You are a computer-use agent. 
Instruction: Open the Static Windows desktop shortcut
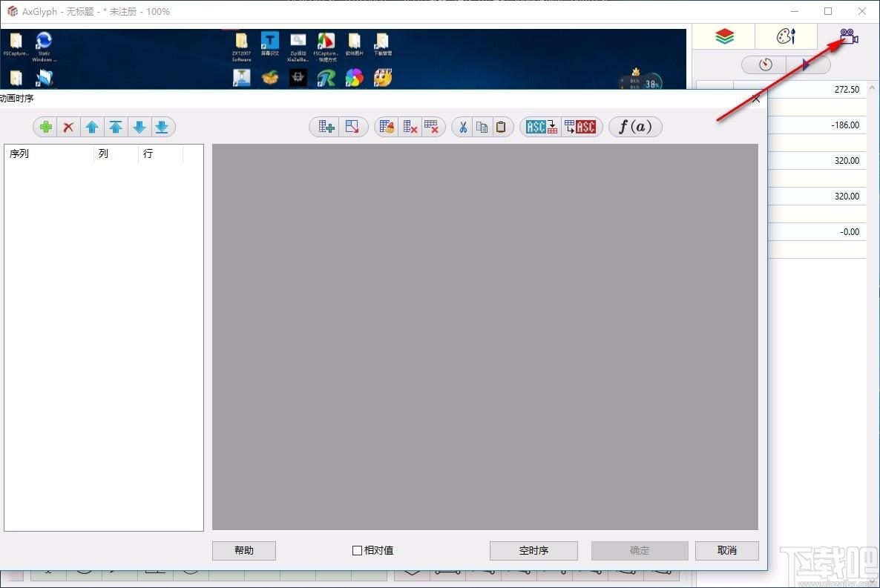[44, 47]
